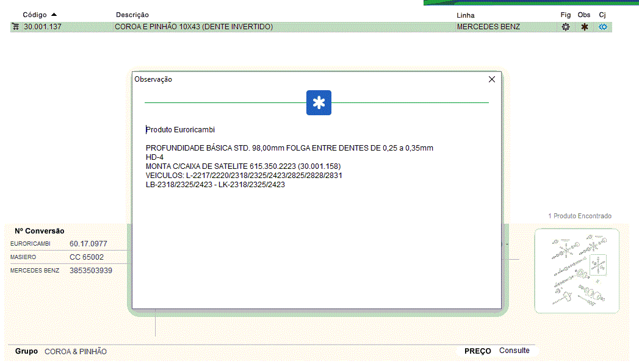Open the exploded parts diagram thumbnail
639x364 pixels.
577,271
